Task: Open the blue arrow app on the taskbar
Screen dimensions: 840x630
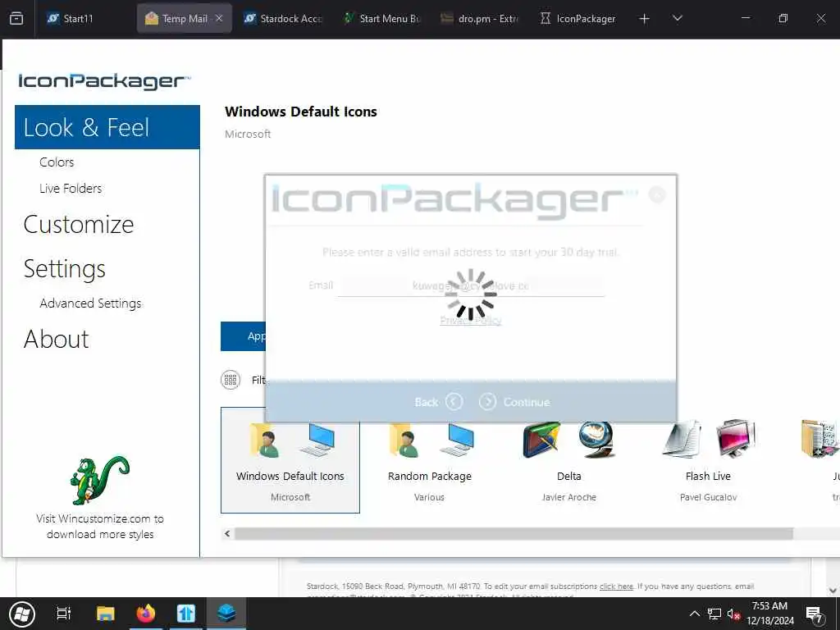Action: click(186, 614)
